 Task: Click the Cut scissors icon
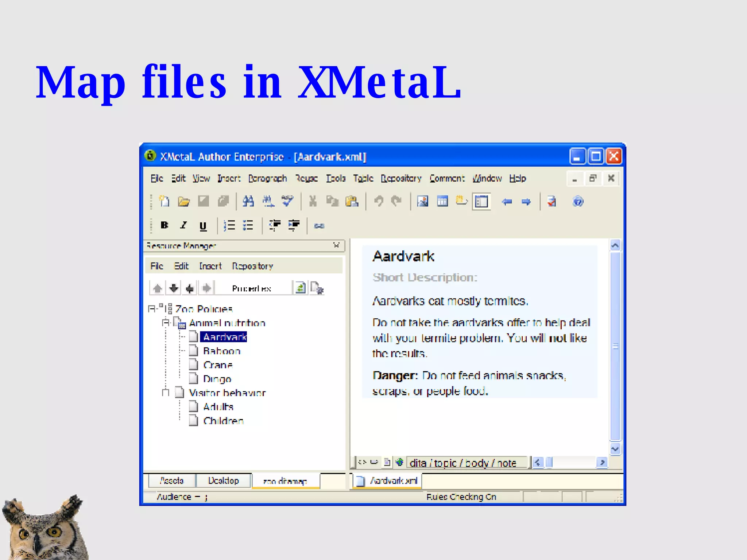tap(313, 201)
